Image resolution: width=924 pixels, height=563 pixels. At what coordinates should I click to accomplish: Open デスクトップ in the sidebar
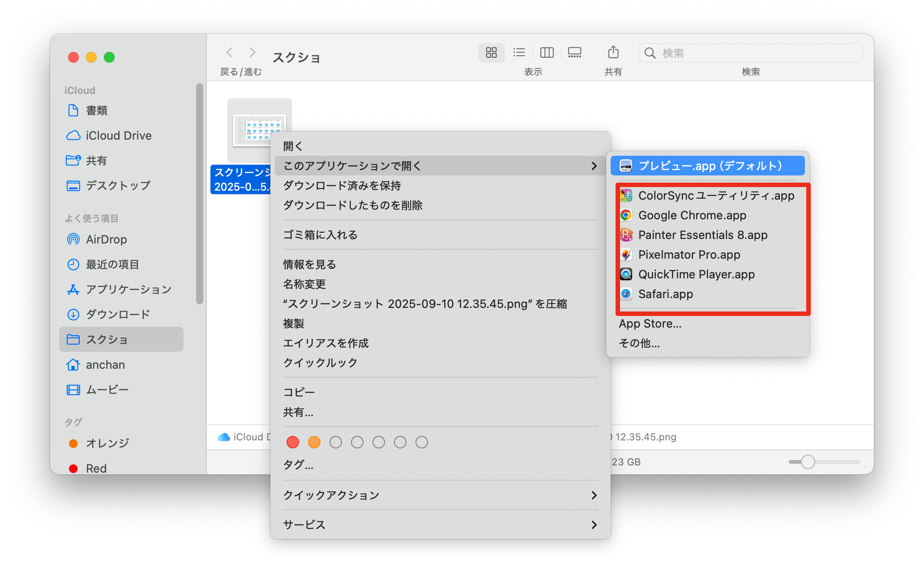pyautogui.click(x=121, y=185)
